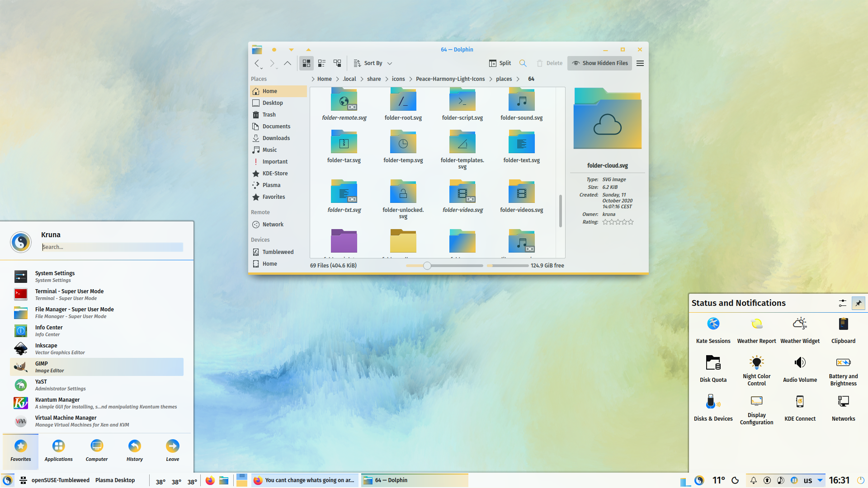Open Disks & Devices applet

click(713, 408)
